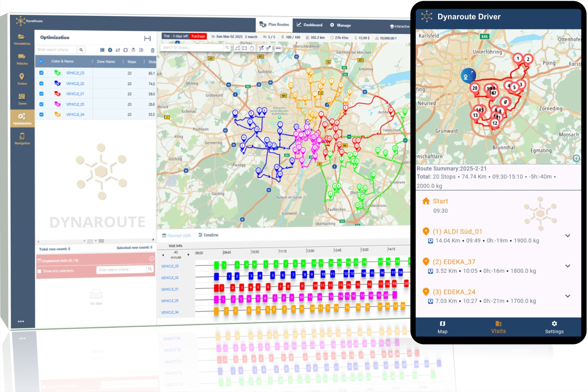Uncheck the VEHICLE_05 row checkbox
Image resolution: width=588 pixels, height=392 pixels.
41,104
